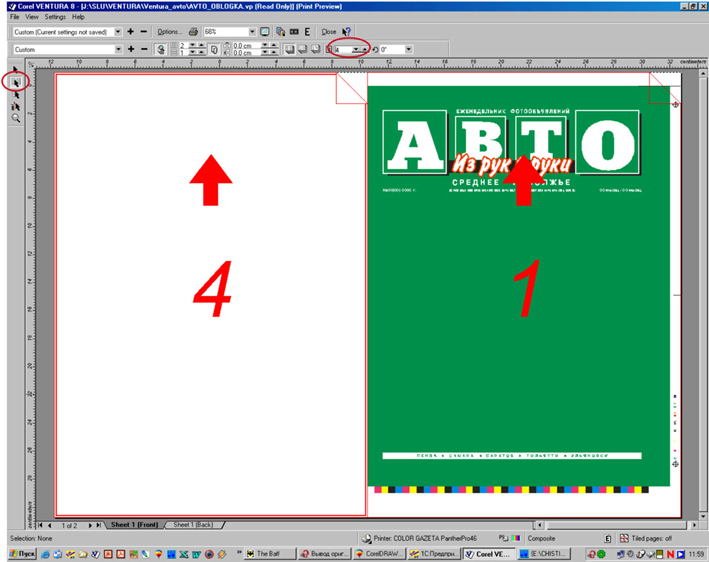Click the green AVTO cover page preview

(x=519, y=286)
